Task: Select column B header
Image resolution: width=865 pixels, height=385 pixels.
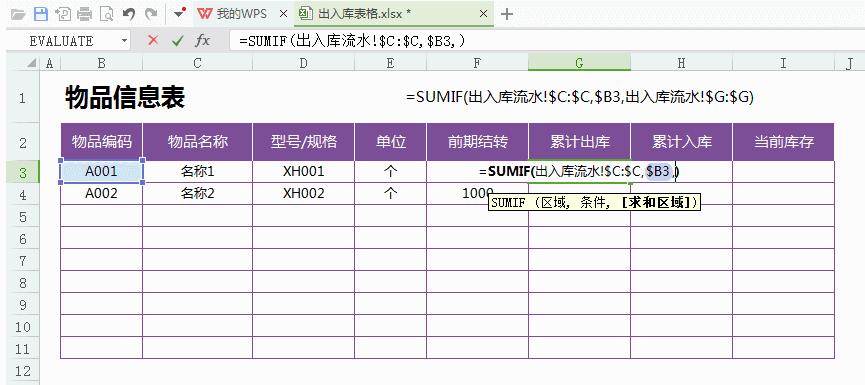Action: [x=102, y=63]
